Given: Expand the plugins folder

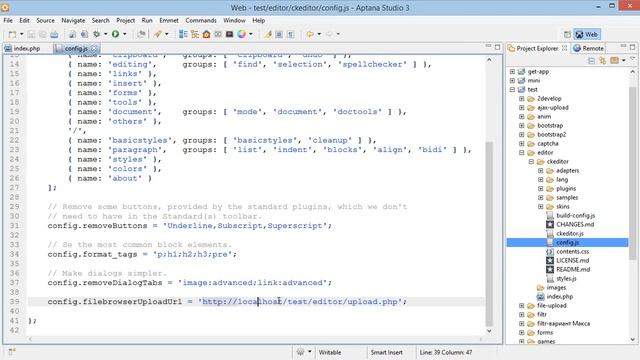Looking at the screenshot, I should coord(540,189).
